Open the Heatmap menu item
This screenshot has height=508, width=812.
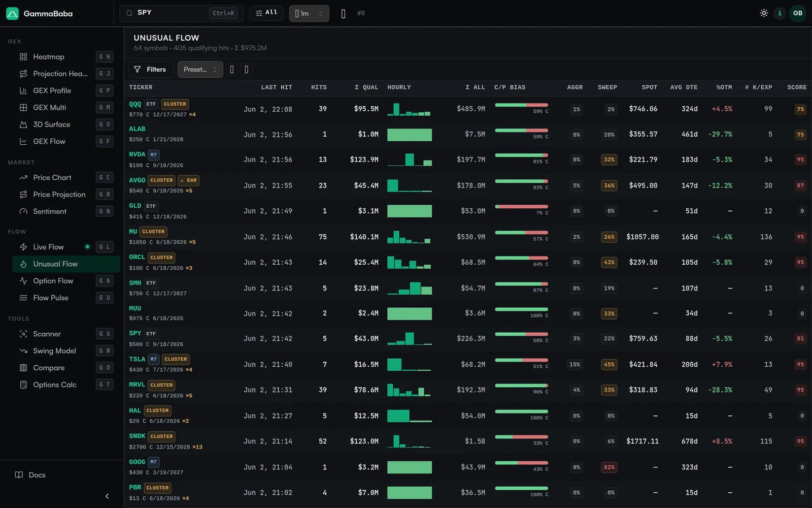(x=66, y=57)
